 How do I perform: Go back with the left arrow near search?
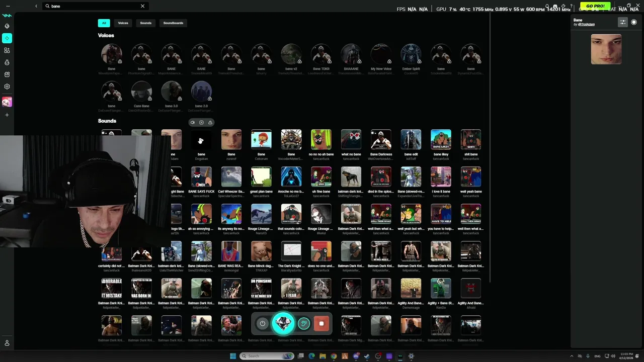[36, 6]
